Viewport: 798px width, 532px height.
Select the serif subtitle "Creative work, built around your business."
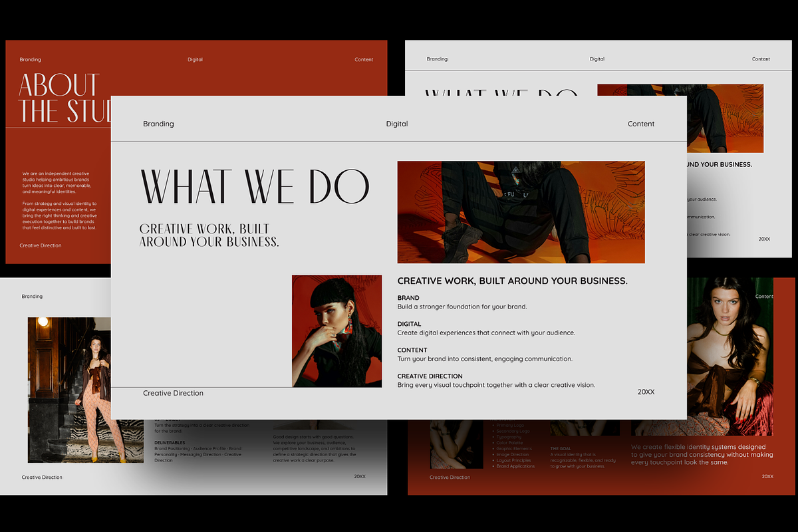[x=209, y=235]
